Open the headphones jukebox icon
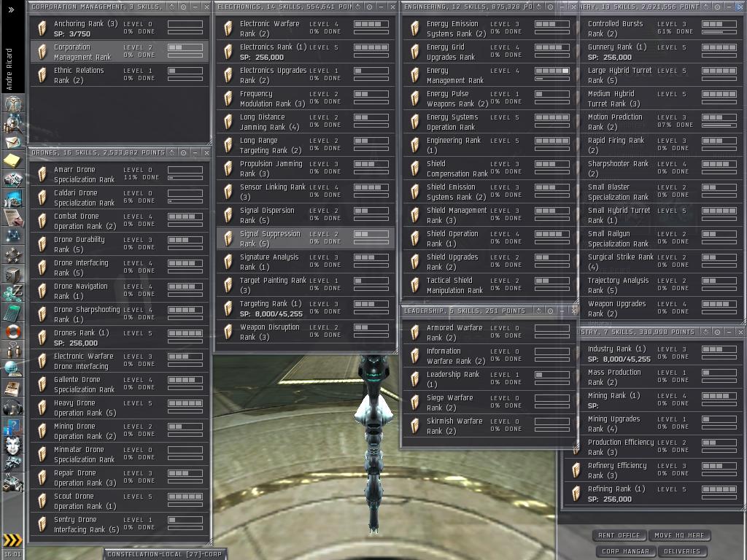 coord(12,407)
